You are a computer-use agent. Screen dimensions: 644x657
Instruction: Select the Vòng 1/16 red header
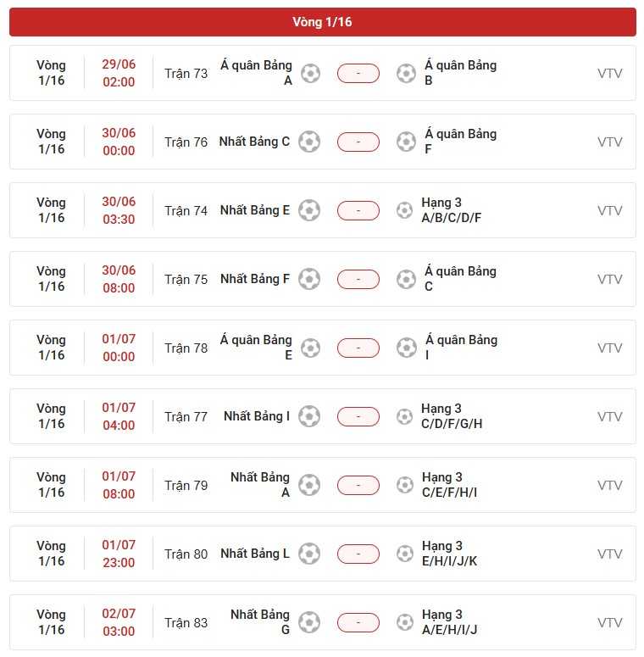pyautogui.click(x=322, y=22)
